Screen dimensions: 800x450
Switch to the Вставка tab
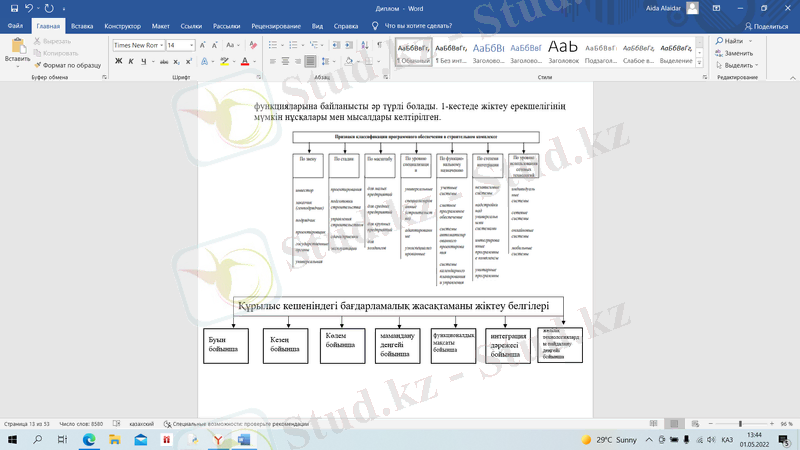tap(82, 26)
